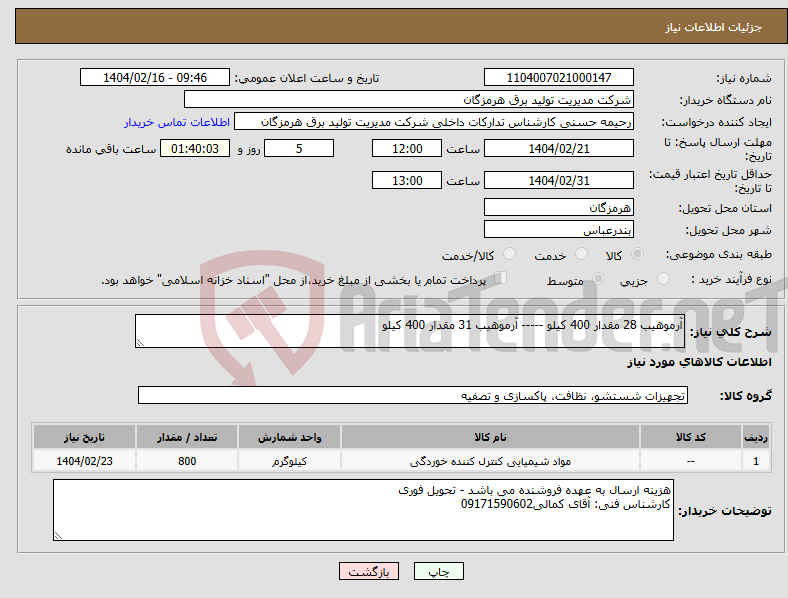Click the delivery city field بندرعباس

click(x=558, y=230)
